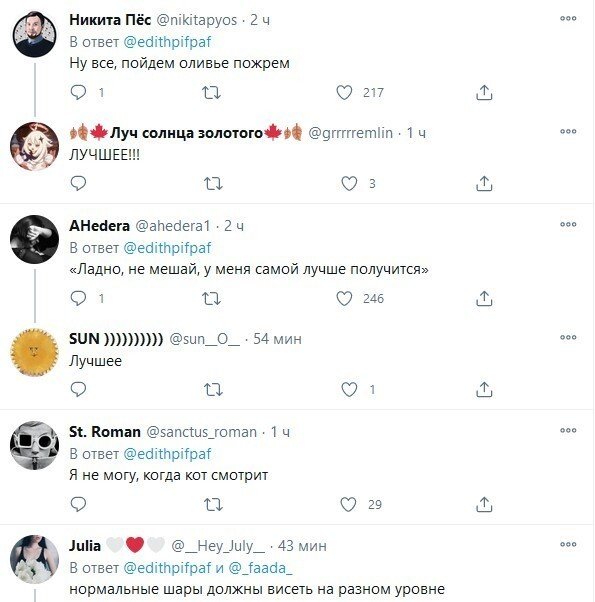
Task: Share St. Roman's cat tweet
Action: [x=484, y=504]
